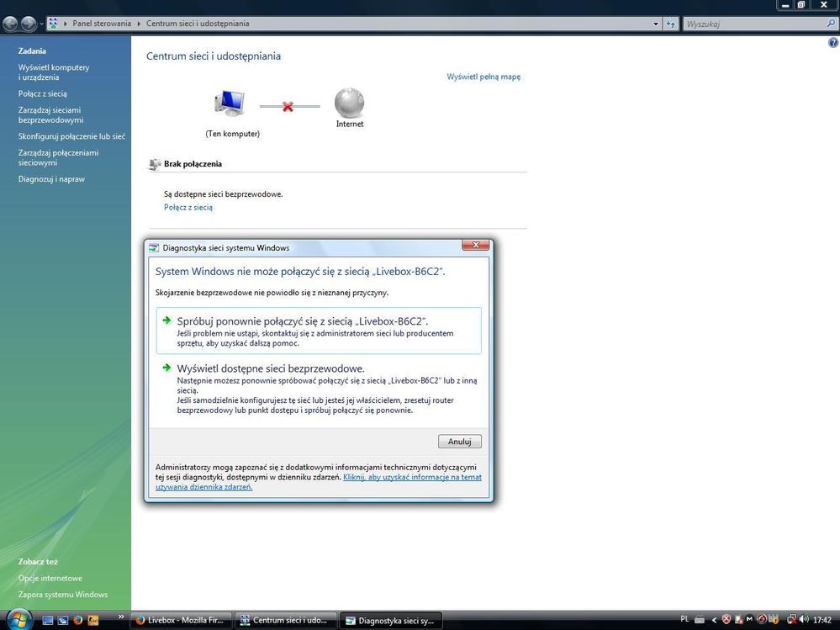Open the Windows Start orb
The height and width of the screenshot is (630, 840).
point(17,620)
